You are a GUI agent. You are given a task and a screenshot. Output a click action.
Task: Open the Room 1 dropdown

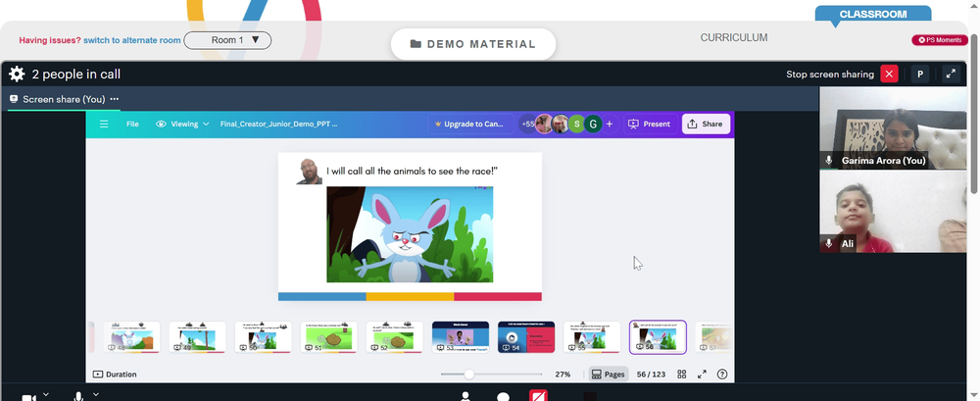227,40
